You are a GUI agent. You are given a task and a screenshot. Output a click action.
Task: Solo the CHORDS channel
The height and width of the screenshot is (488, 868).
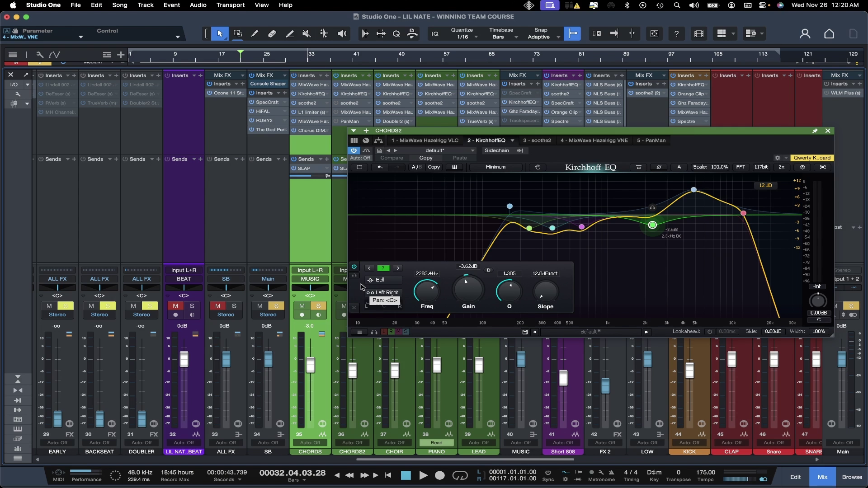(x=318, y=306)
